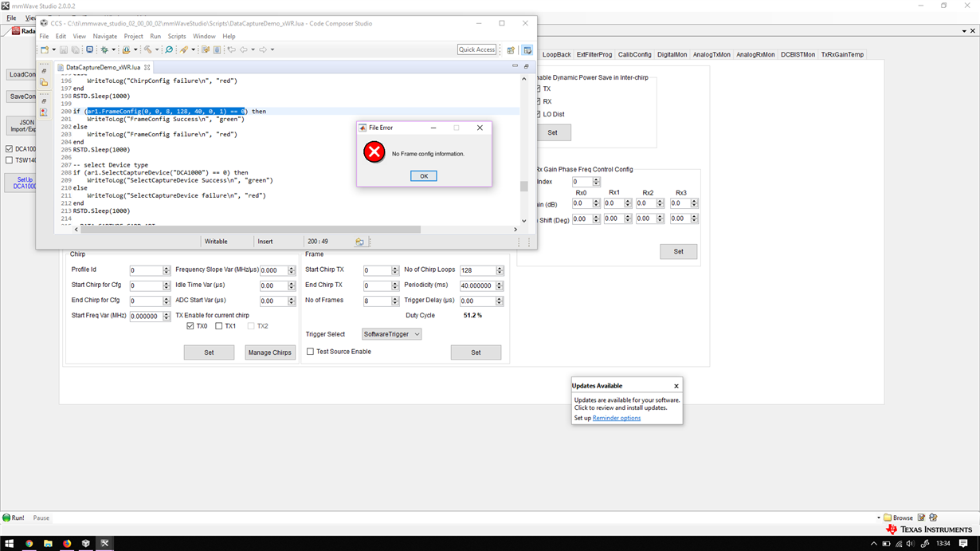Enable the TX1 checkbox
Image resolution: width=980 pixels, height=551 pixels.
pyautogui.click(x=219, y=326)
